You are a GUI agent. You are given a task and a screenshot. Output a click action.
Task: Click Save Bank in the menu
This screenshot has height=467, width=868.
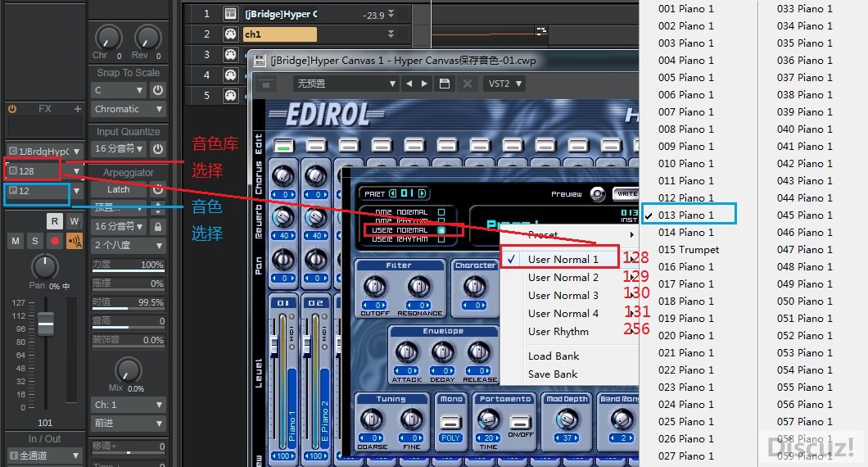(x=553, y=374)
